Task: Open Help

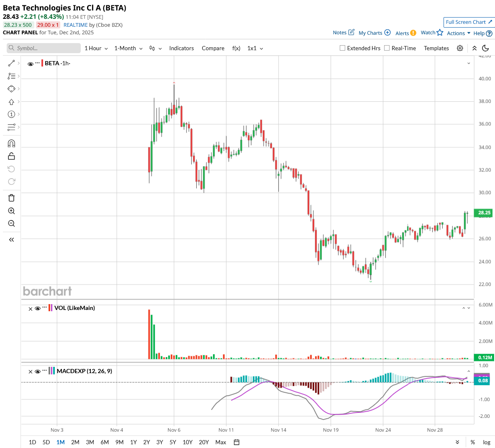Action: 483,33
